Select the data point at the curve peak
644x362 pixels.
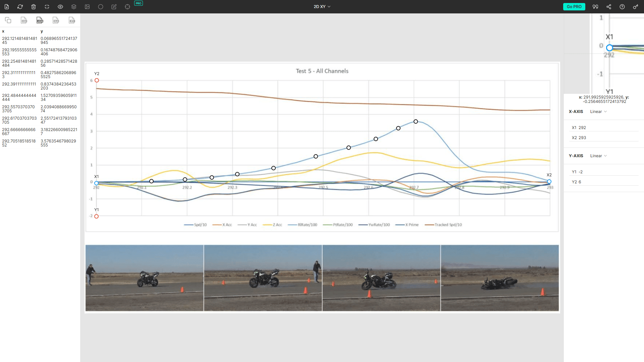pos(416,122)
